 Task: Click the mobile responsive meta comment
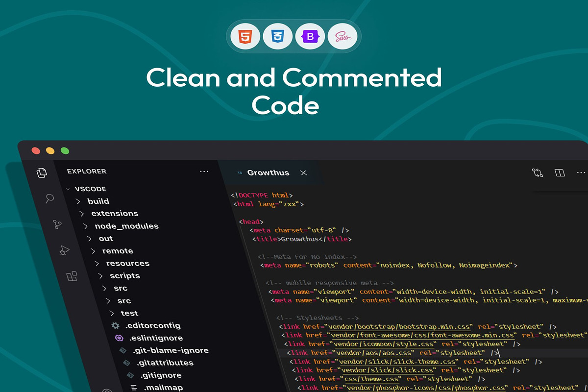(x=330, y=283)
